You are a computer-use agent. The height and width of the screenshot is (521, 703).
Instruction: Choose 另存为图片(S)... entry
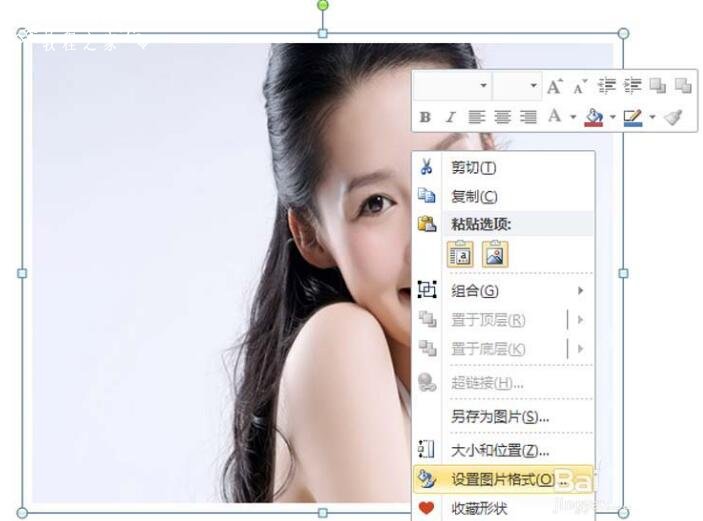click(503, 417)
